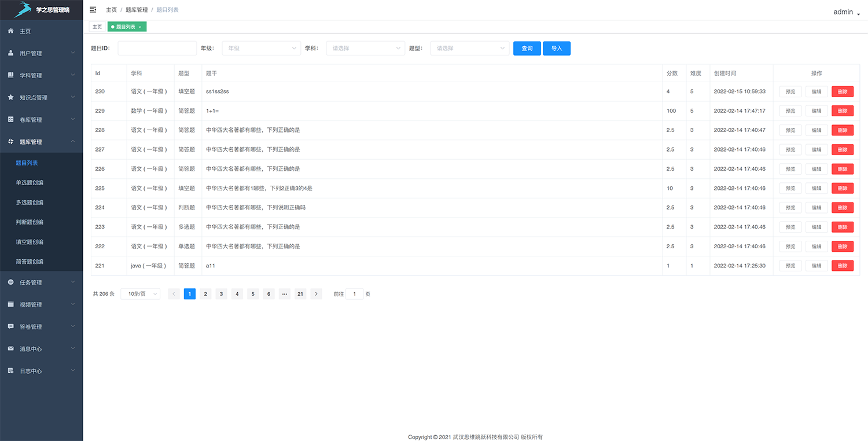Toggle the sidebar with the hamburger icon
The width and height of the screenshot is (868, 441).
93,9
